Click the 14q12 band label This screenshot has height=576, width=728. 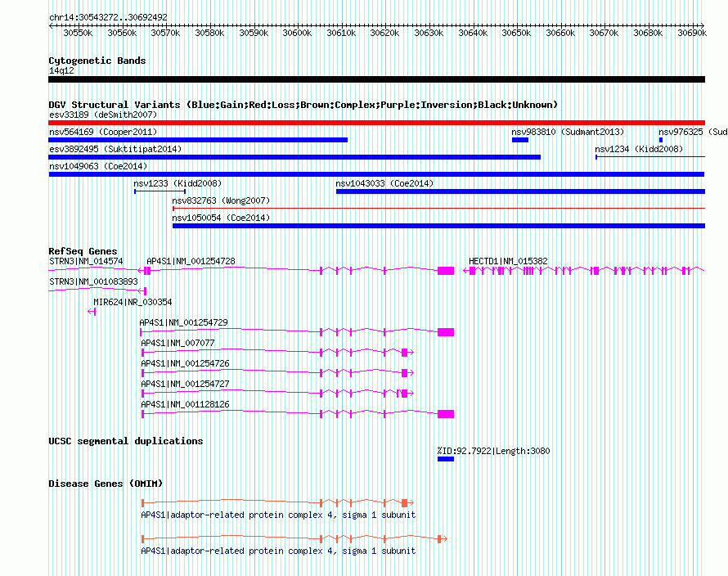(61, 70)
